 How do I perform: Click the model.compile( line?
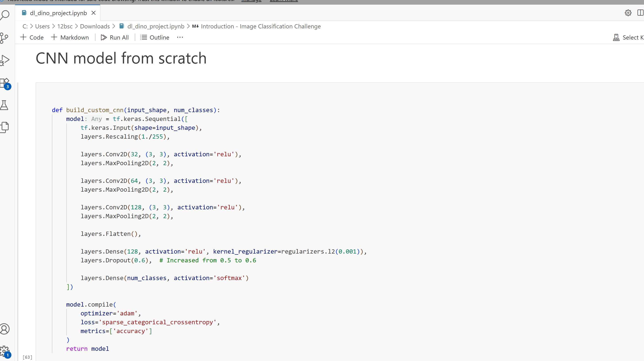point(91,304)
